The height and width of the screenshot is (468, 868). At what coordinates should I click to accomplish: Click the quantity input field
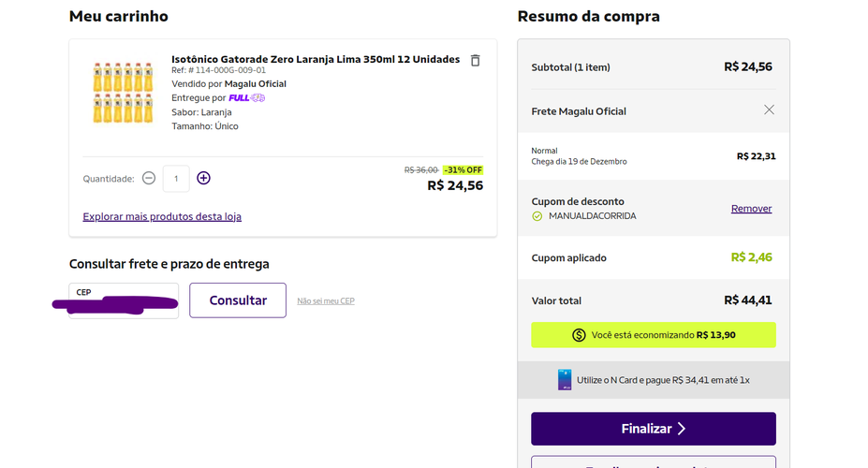176,179
